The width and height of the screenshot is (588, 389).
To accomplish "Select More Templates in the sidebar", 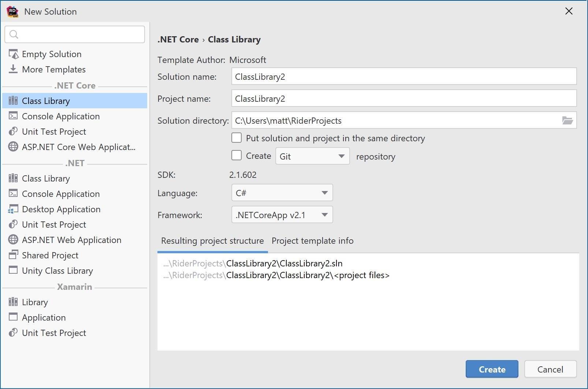I will [53, 69].
